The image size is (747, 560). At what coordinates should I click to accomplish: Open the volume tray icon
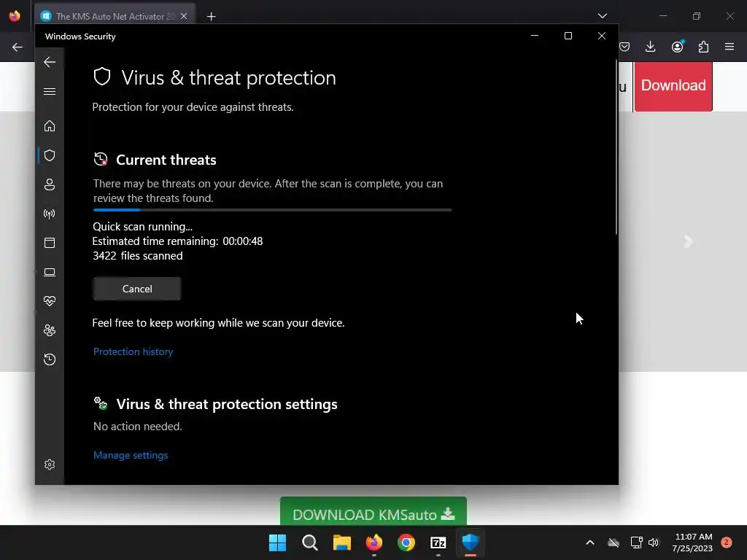coord(654,542)
